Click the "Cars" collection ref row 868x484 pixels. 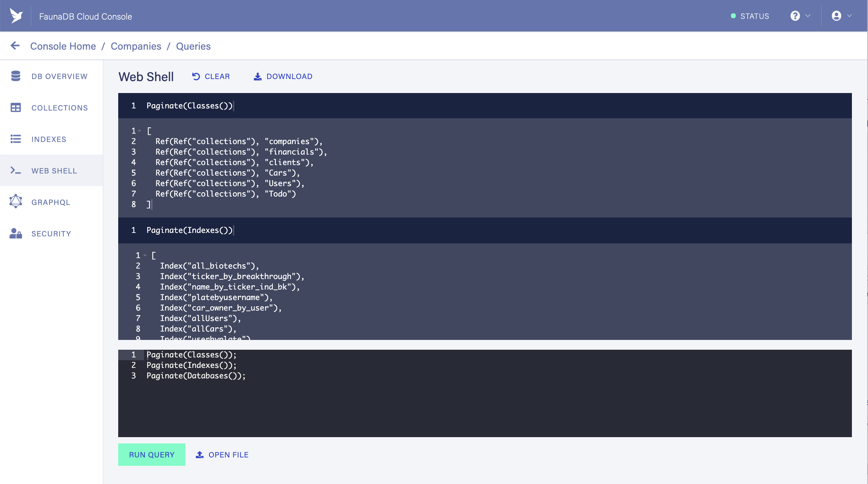click(x=228, y=173)
